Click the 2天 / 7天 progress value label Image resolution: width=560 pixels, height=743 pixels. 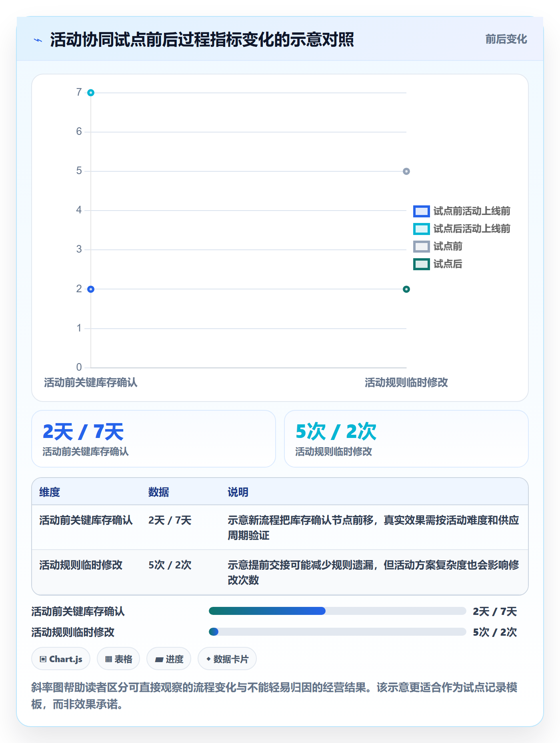click(495, 611)
